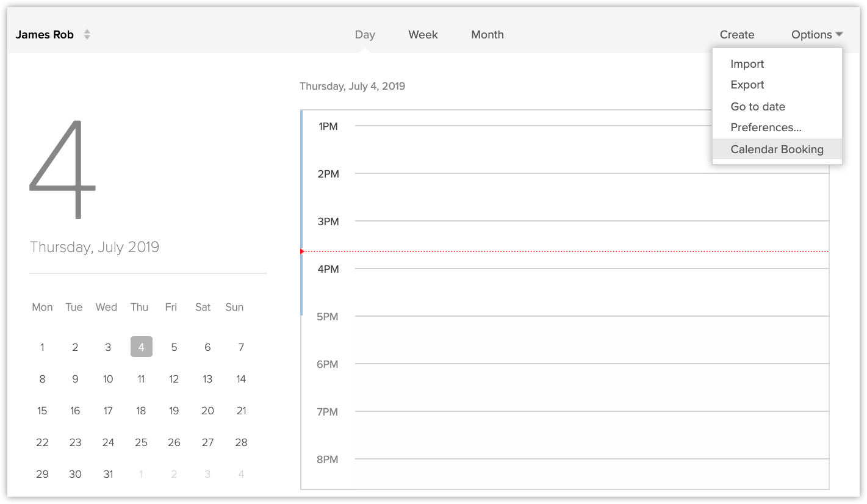867x504 pixels.
Task: Open Preferences from the Options menu
Action: point(766,128)
